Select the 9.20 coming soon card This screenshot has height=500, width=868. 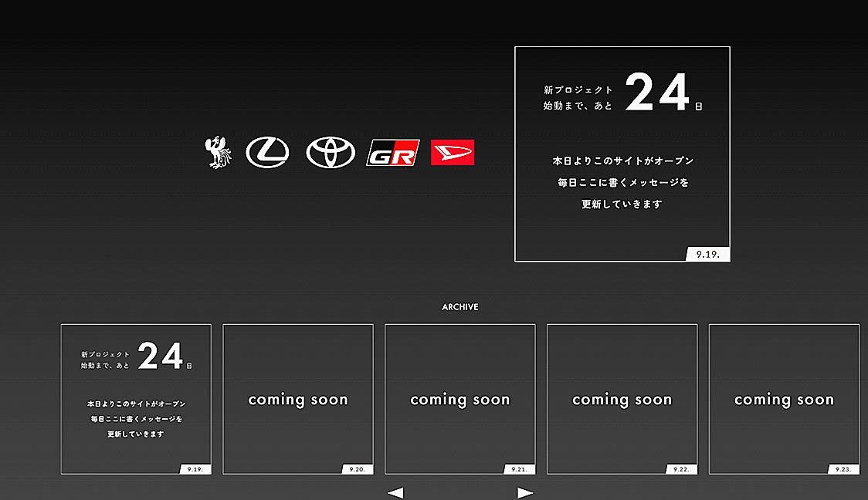298,400
